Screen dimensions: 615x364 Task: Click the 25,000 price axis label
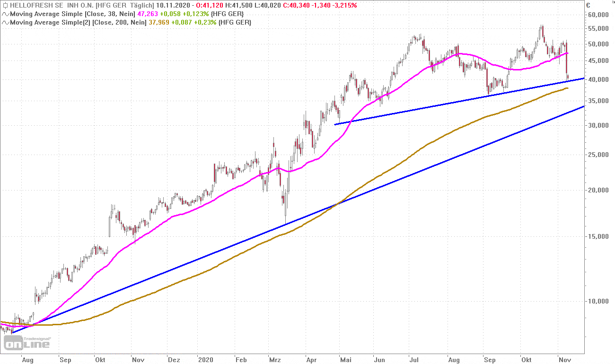pos(599,155)
